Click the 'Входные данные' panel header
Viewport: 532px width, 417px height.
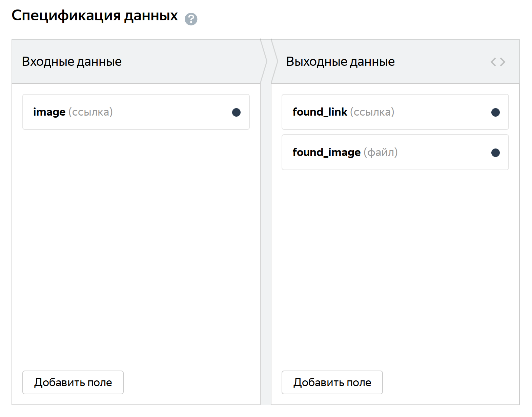[72, 62]
